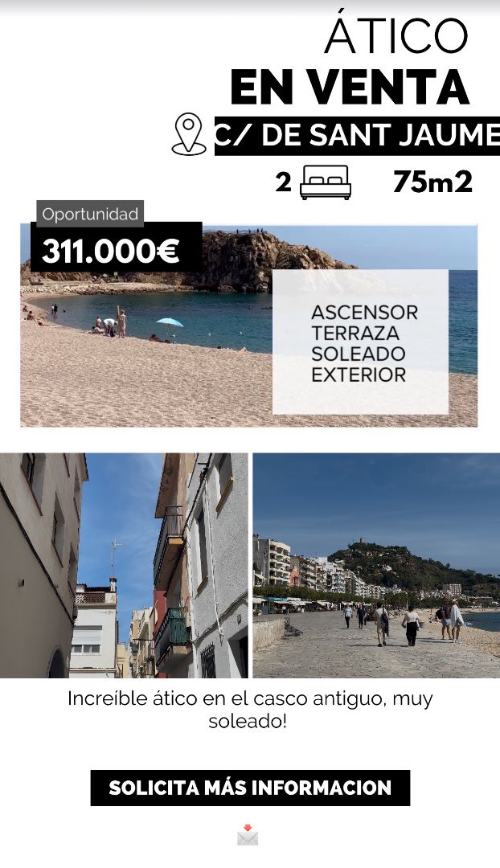Click the Increíble ático description text

click(250, 710)
